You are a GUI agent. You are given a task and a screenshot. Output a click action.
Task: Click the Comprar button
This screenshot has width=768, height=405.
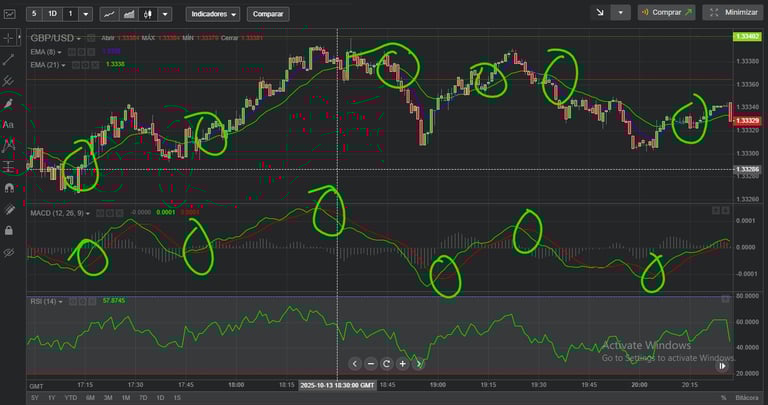coord(666,12)
